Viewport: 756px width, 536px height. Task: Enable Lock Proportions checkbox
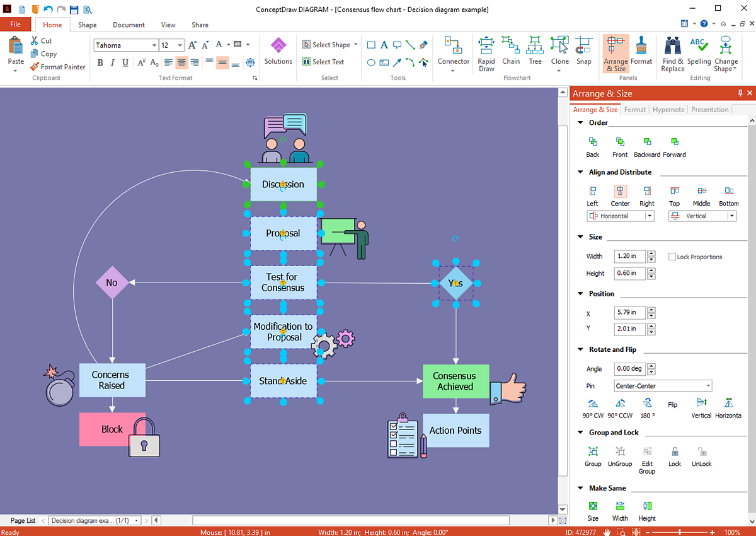(672, 257)
